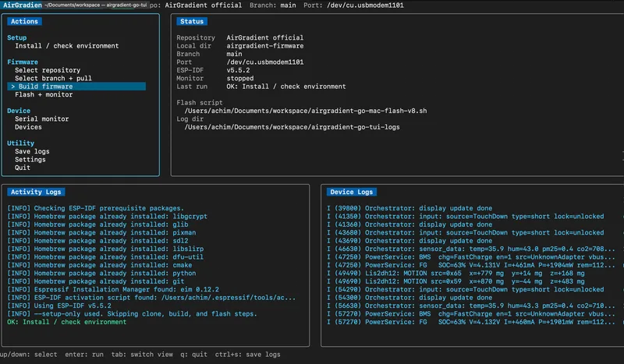This screenshot has width=624, height=364.
Task: Click log line for git package
Action: tap(96, 281)
